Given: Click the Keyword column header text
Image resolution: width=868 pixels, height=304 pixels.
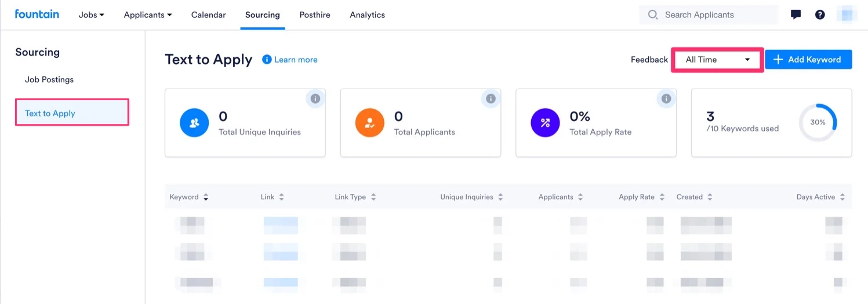Looking at the screenshot, I should (x=184, y=197).
